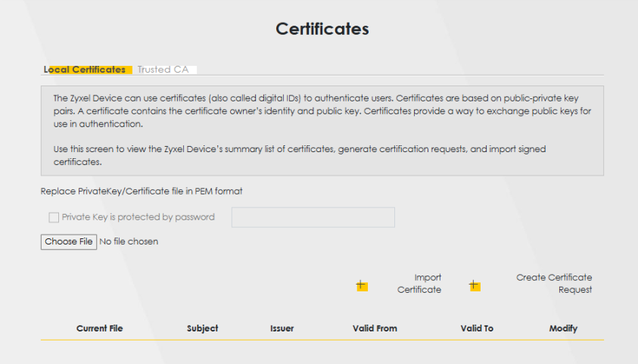Select the Modify column header
Screen dimensions: 638x364
(x=563, y=328)
